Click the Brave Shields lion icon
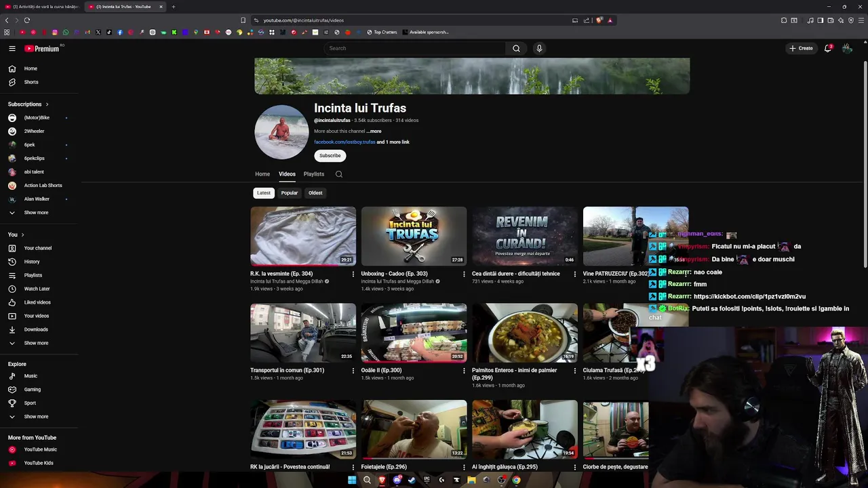The height and width of the screenshot is (488, 868). pos(599,20)
